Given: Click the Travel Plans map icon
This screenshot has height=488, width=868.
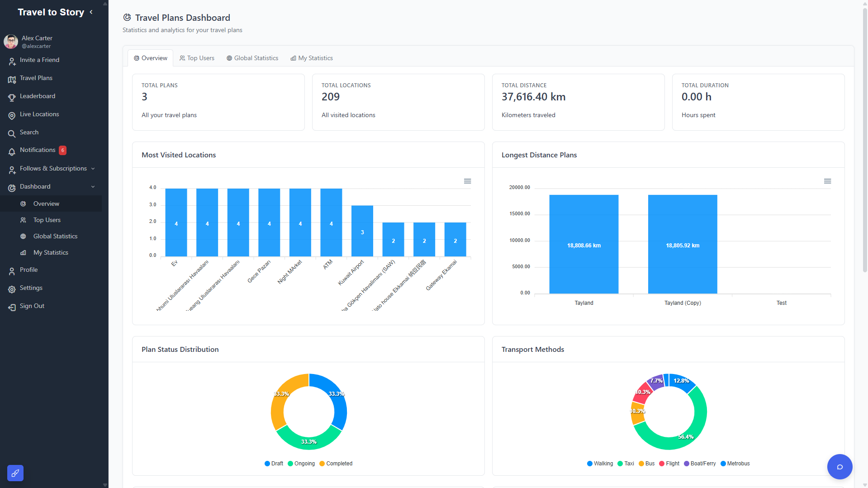Looking at the screenshot, I should click(12, 79).
